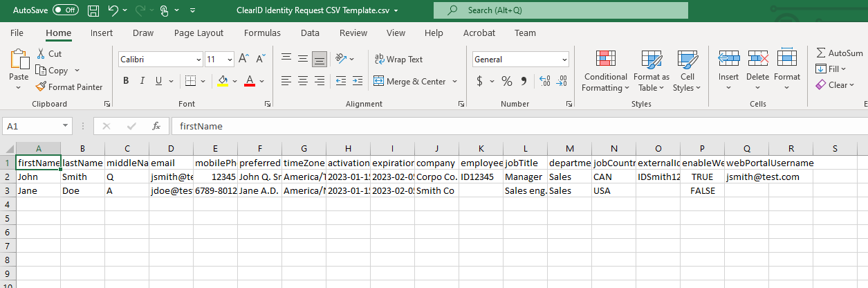Click the Insert Function fx icon
This screenshot has width=868, height=288.
pos(157,127)
